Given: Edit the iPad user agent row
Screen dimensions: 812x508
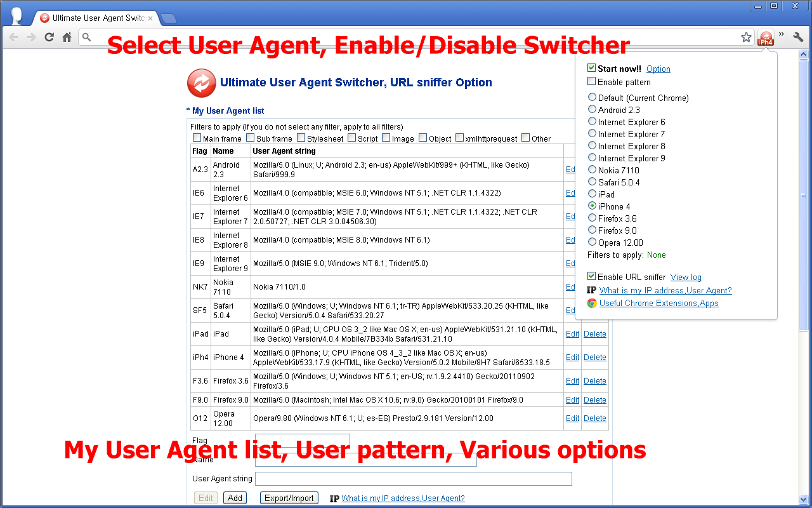Looking at the screenshot, I should [x=573, y=334].
